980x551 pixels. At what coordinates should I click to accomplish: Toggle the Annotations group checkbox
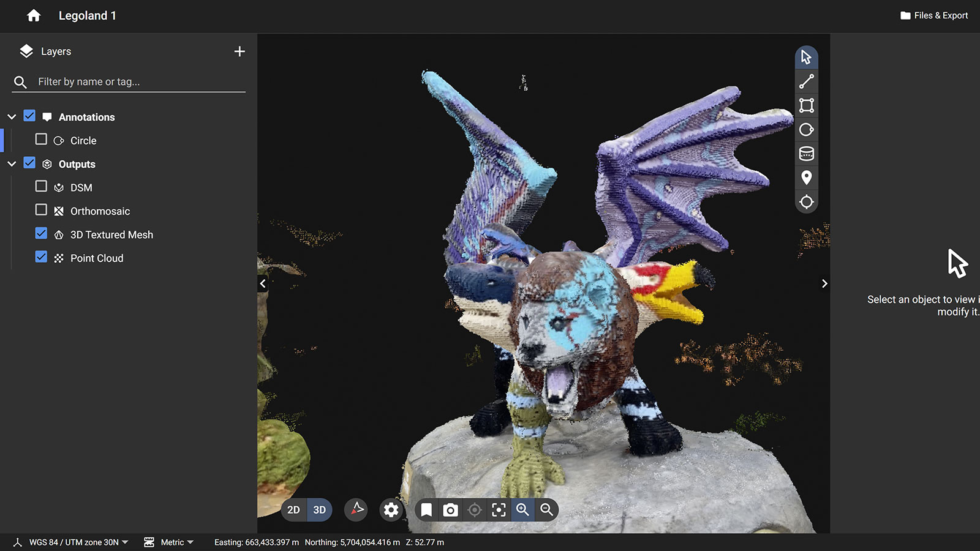pyautogui.click(x=29, y=116)
